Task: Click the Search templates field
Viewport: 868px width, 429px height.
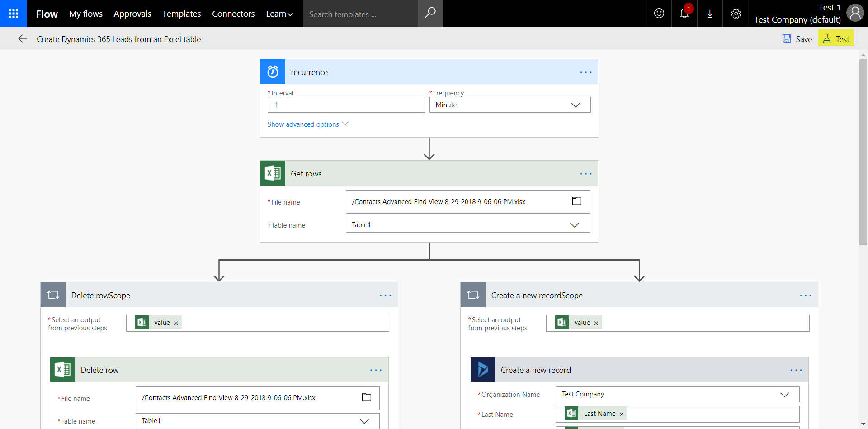Action: point(360,14)
